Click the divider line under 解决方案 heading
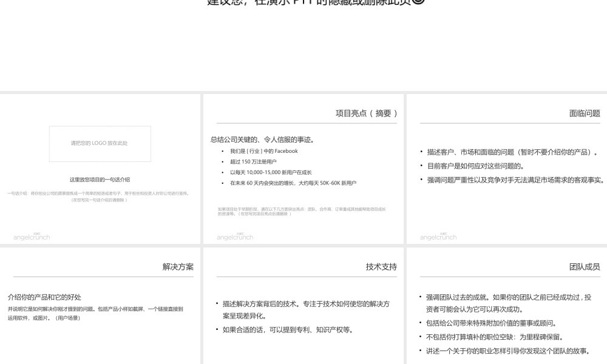 point(103,275)
